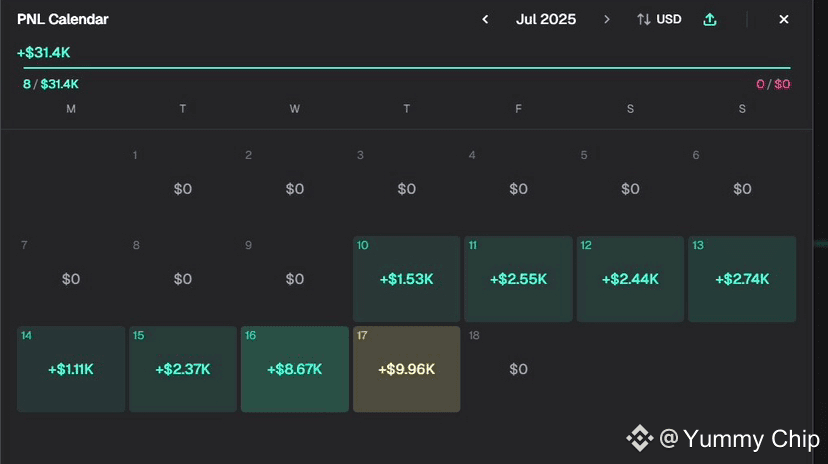This screenshot has height=464, width=828.
Task: Select July 10 cell showing +$1.53K
Action: [x=406, y=279]
